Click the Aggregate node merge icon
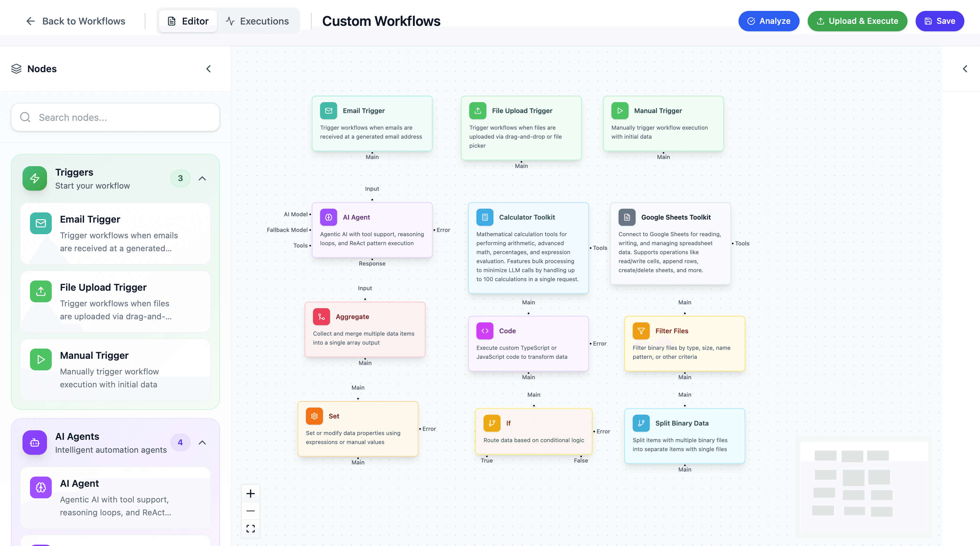The width and height of the screenshot is (980, 546). [x=321, y=317]
